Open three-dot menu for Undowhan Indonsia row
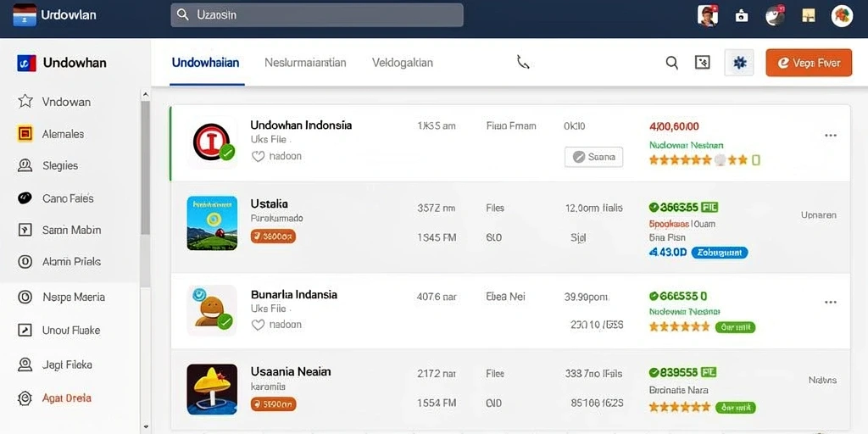 [x=831, y=135]
